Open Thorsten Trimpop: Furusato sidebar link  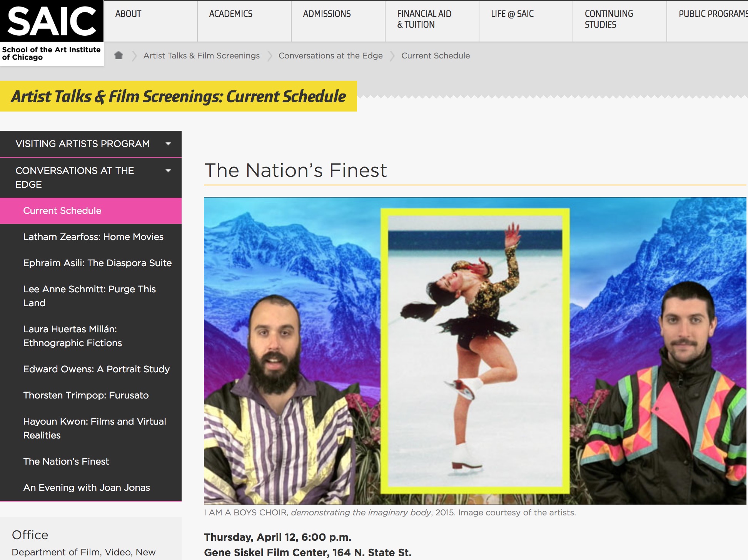click(x=86, y=395)
